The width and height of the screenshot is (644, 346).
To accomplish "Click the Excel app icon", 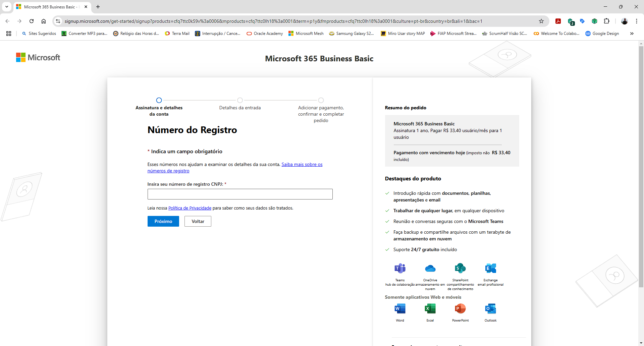I will (x=430, y=308).
